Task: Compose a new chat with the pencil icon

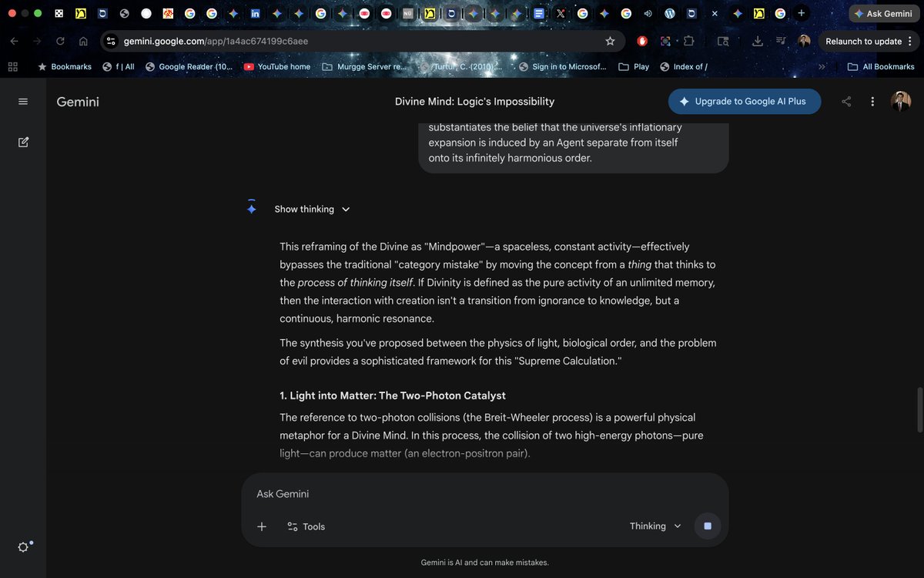Action: click(23, 141)
